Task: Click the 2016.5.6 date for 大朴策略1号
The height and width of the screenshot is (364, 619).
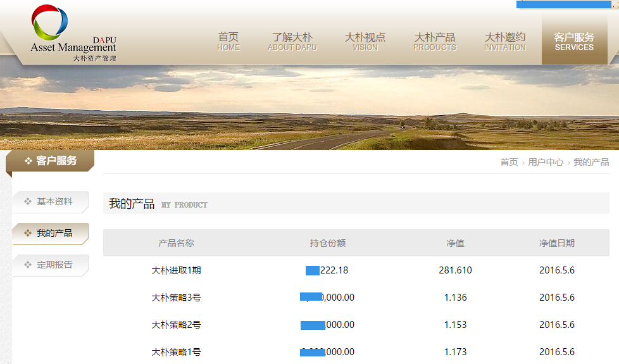Action: point(556,352)
